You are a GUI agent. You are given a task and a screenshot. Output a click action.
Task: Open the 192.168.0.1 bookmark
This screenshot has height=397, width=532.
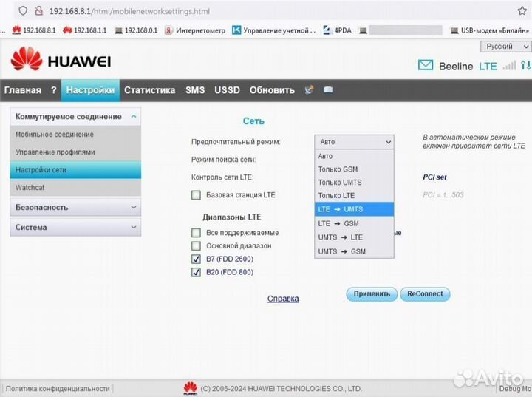click(136, 30)
